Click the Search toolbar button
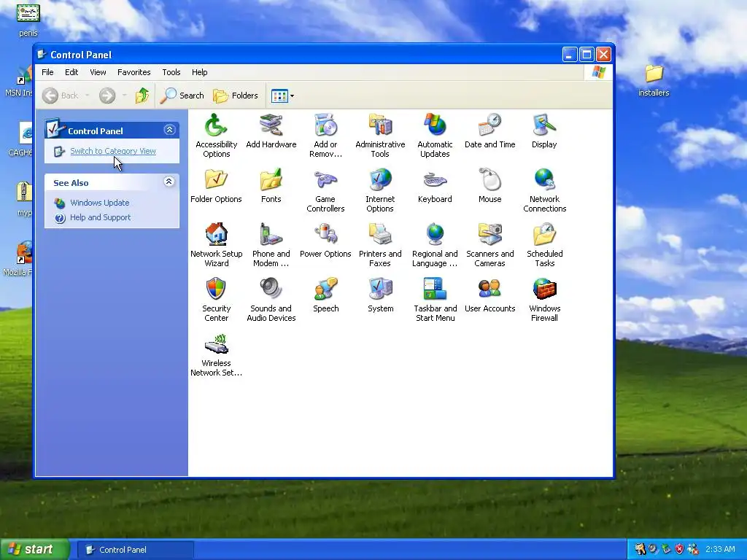747x560 pixels. point(182,96)
